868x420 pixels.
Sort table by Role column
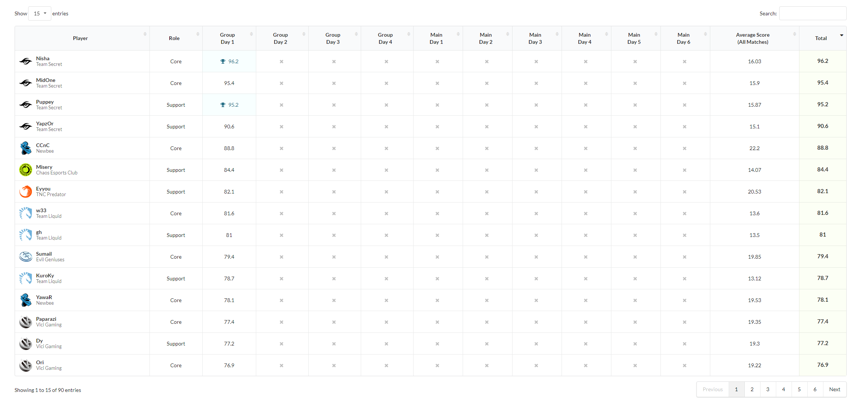(176, 38)
